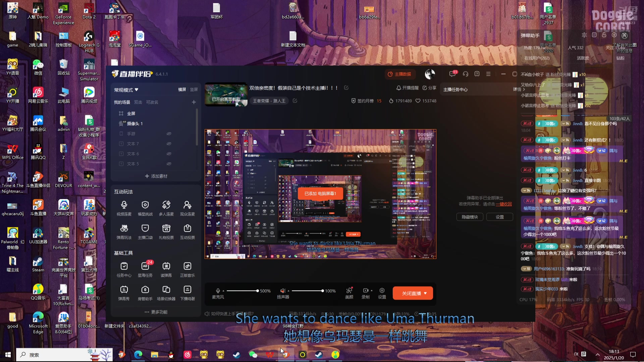Image resolution: width=644 pixels, height=362 pixels.
Task: Open 礼物投票 gift voting tool
Action: [x=166, y=232]
